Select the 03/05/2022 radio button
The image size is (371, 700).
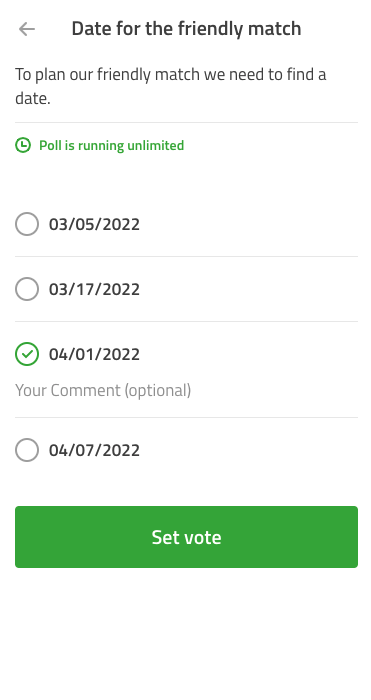[27, 224]
